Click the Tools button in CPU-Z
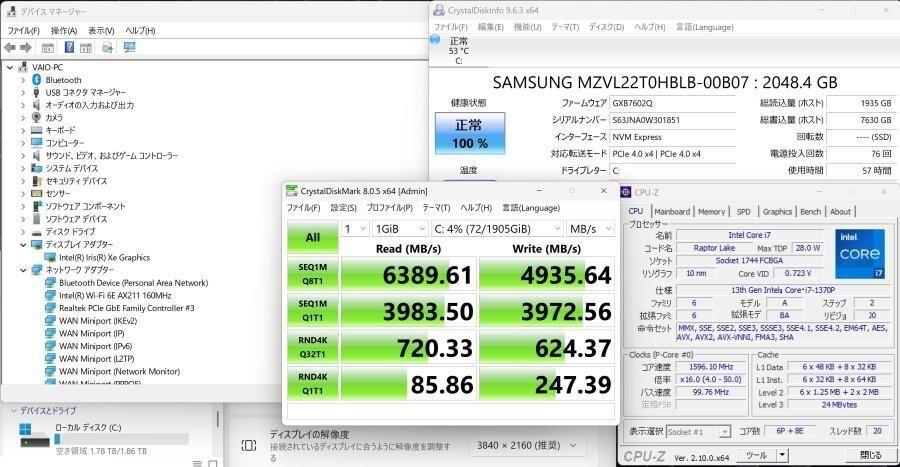The width and height of the screenshot is (900, 467). tap(757, 455)
